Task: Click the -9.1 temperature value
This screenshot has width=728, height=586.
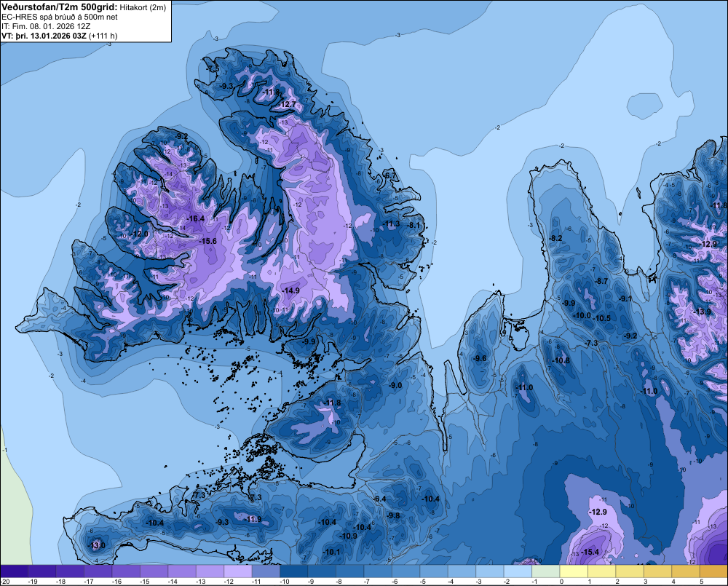Action: (626, 298)
